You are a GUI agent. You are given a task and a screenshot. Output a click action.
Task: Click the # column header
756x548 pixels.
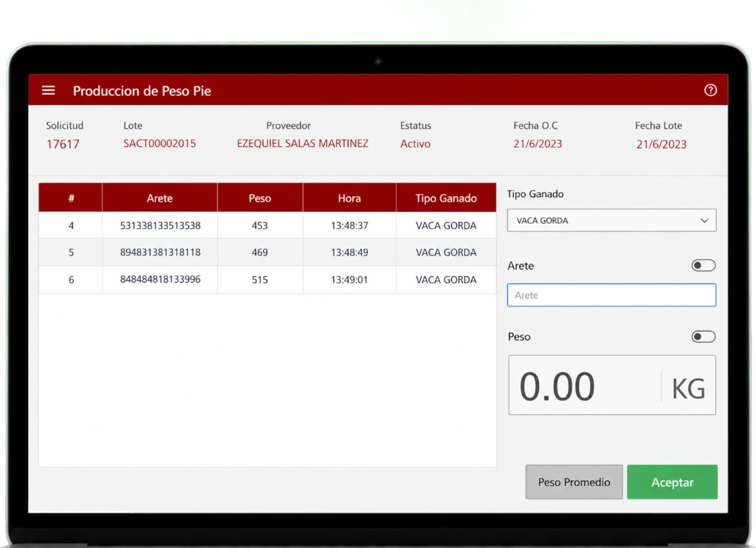71,198
